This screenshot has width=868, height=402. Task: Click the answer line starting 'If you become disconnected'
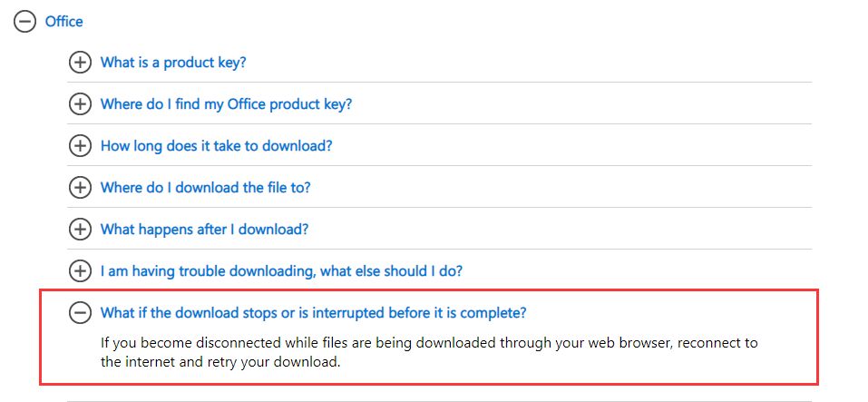[x=428, y=343]
